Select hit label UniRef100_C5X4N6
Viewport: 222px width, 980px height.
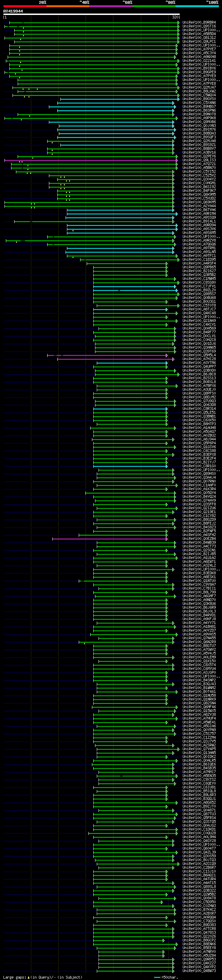point(199,103)
